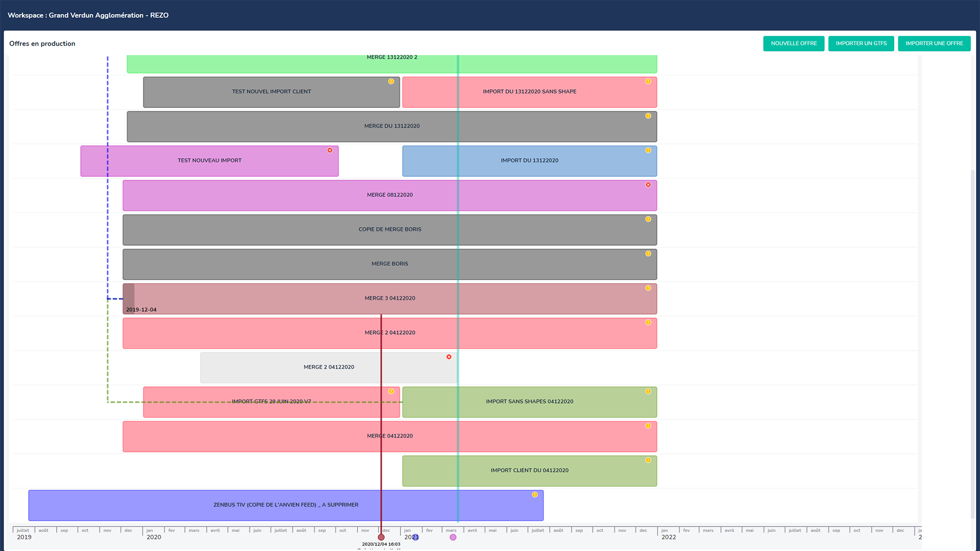Screen dimensions: 980x551
Task: Click NOUVELLE OFFRE button top right
Action: 793,43
